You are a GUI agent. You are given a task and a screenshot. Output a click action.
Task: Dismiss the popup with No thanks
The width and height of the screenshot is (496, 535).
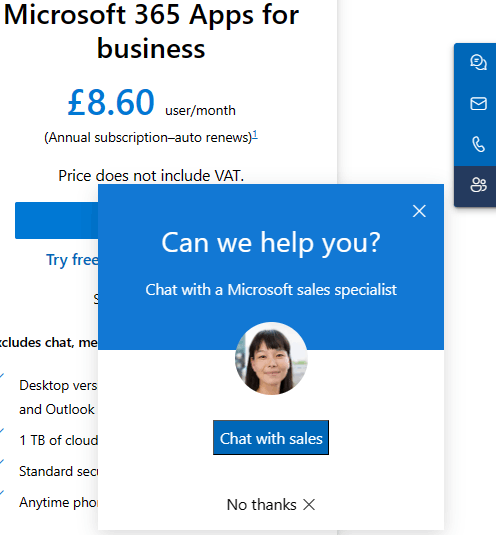point(271,505)
